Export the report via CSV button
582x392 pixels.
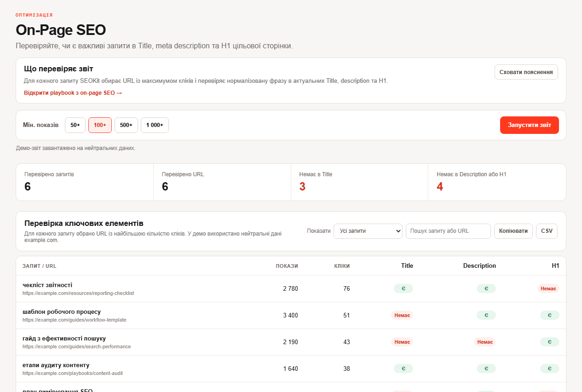547,231
